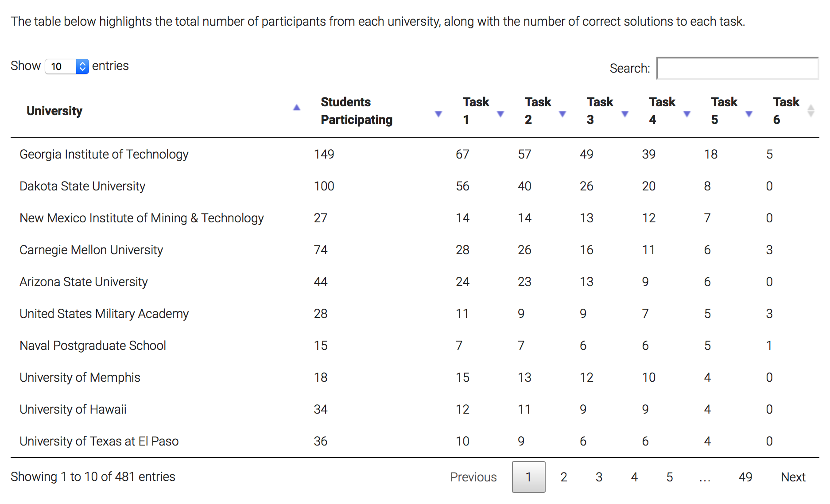Go to page 3 of results
Image resolution: width=830 pixels, height=504 pixels.
pos(599,477)
